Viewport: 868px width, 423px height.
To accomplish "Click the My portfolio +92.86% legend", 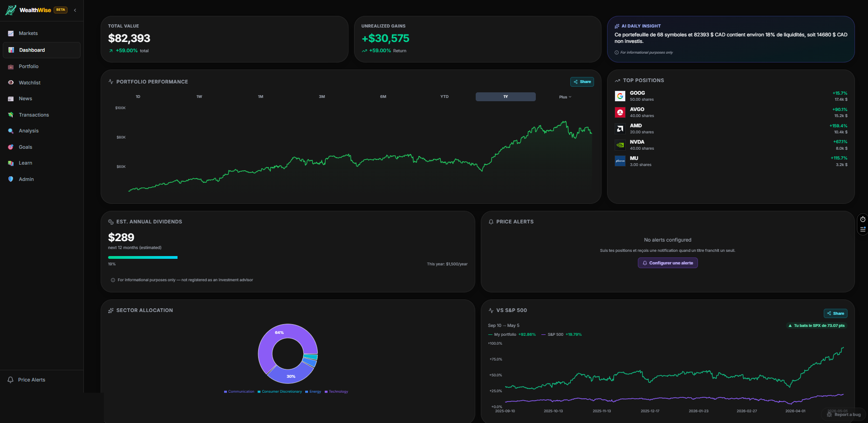I will click(x=512, y=334).
